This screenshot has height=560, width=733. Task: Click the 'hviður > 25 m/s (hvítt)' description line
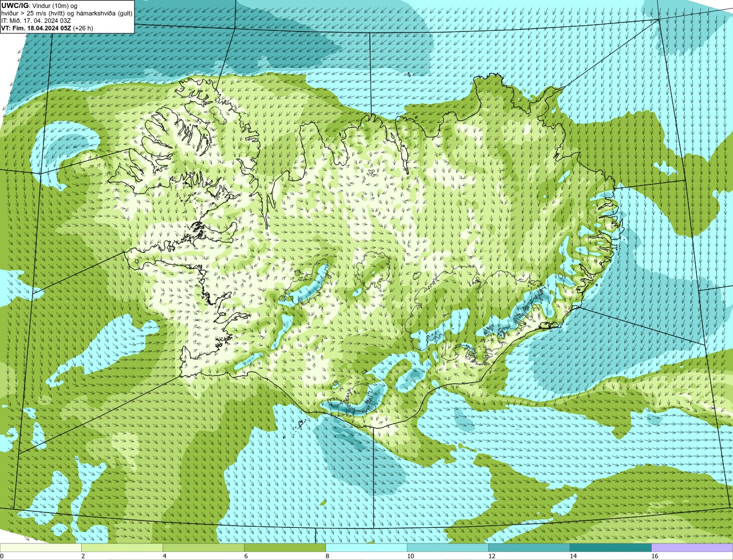tap(66, 13)
